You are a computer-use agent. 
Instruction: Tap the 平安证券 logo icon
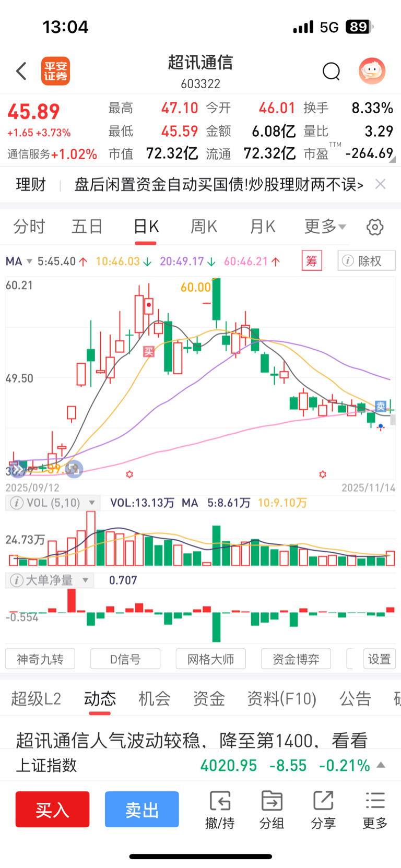[56, 71]
